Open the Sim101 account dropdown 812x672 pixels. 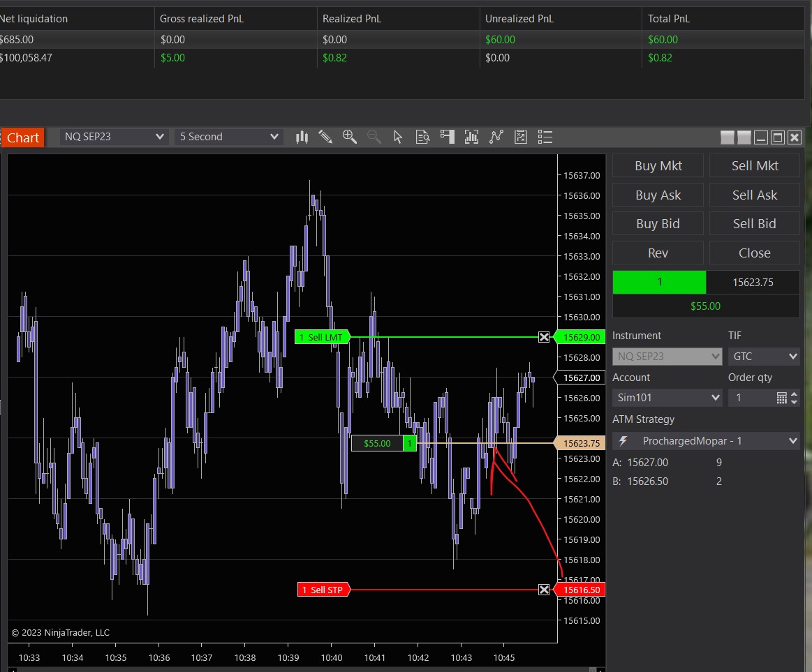point(667,398)
